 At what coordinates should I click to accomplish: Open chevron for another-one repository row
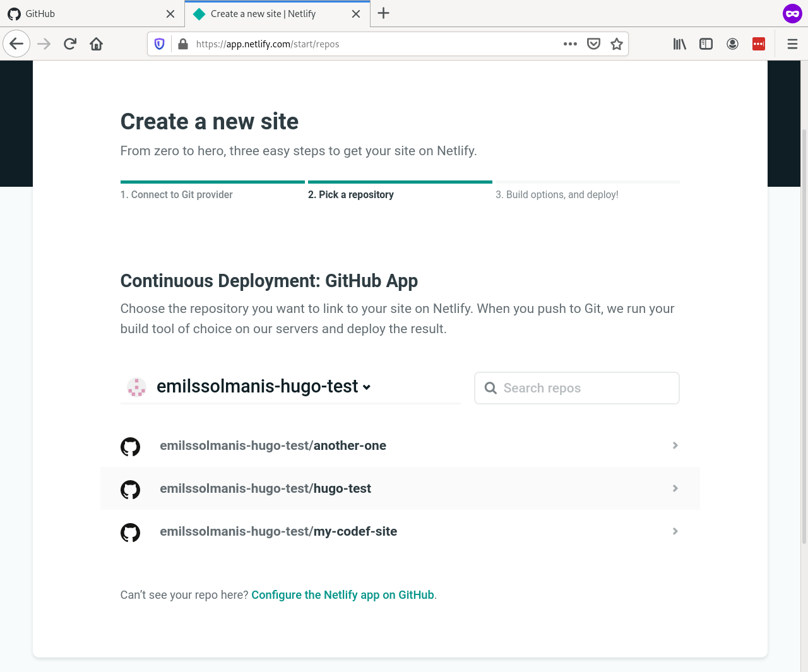coord(675,445)
